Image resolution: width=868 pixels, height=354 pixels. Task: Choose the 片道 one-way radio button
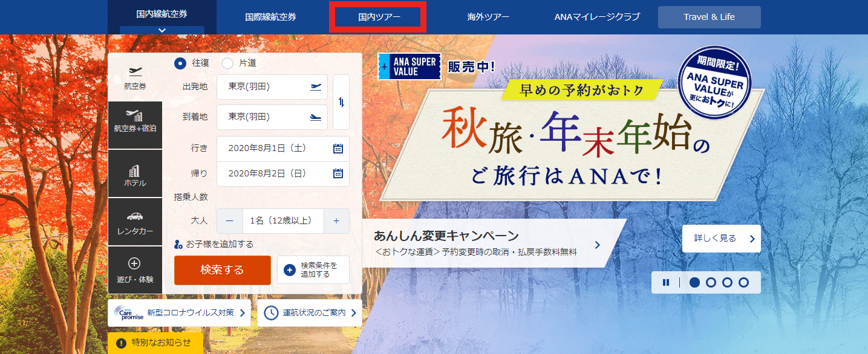227,63
